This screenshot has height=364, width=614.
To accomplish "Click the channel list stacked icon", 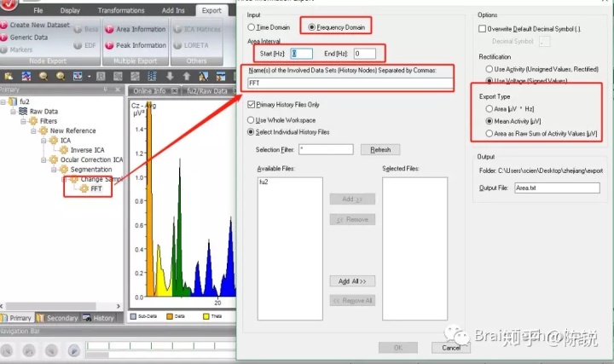I will point(152,76).
